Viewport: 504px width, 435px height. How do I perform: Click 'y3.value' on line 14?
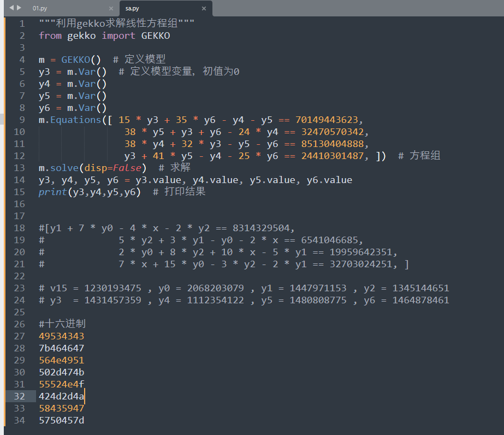click(x=158, y=180)
